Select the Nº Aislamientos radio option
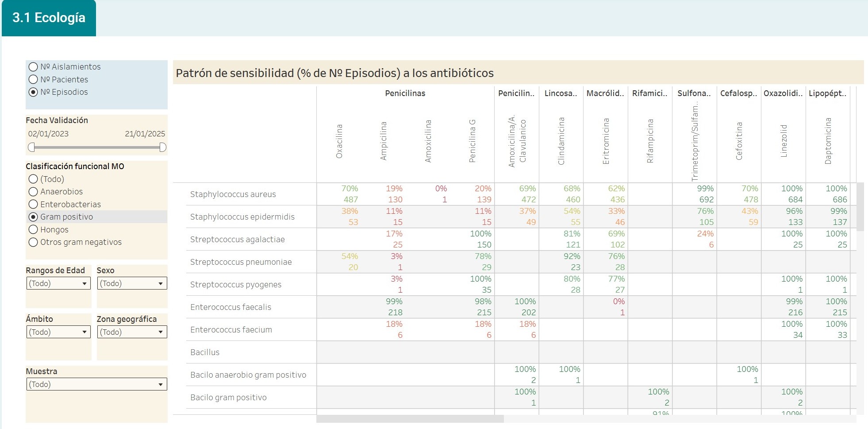Viewport: 868px width, 429px height. [65, 67]
